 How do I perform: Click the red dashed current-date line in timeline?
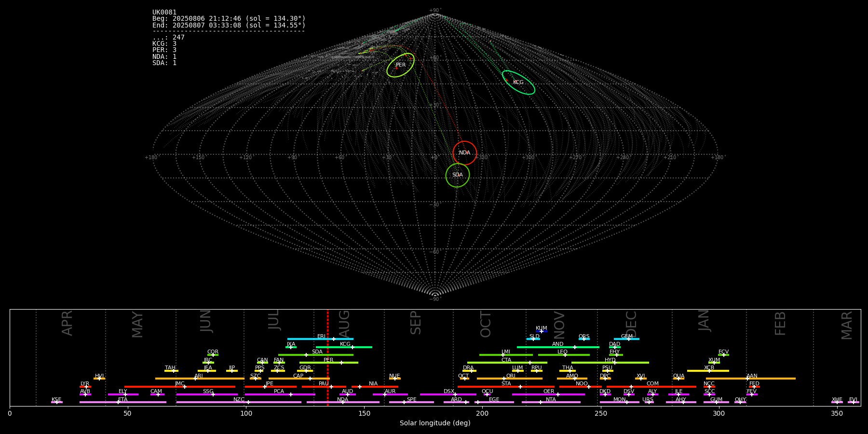(327, 357)
